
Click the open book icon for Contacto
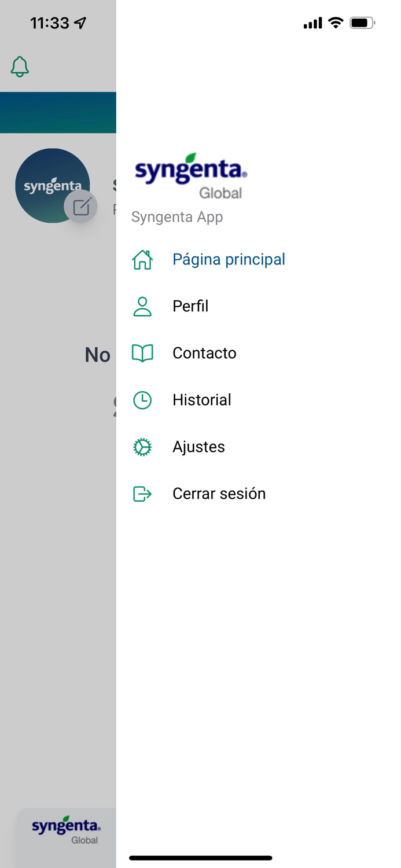pyautogui.click(x=142, y=353)
